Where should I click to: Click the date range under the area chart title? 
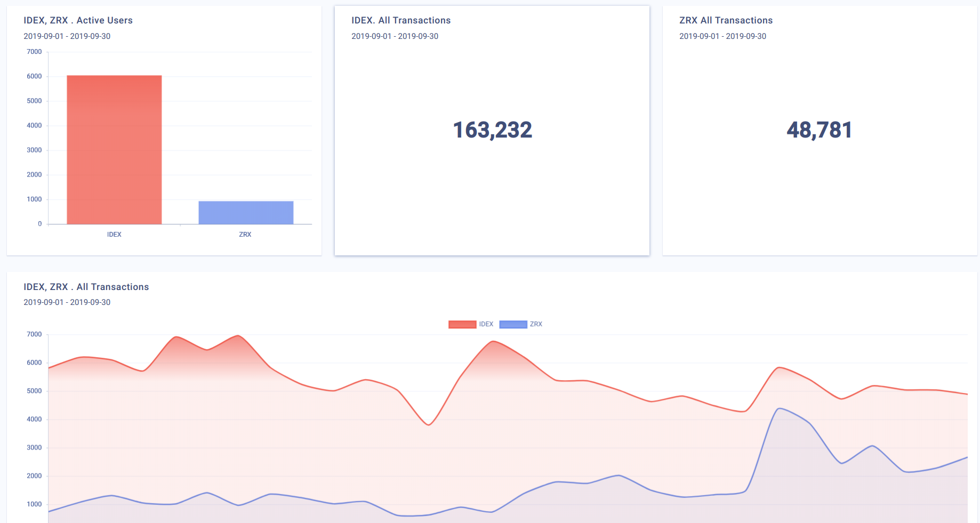(x=67, y=302)
